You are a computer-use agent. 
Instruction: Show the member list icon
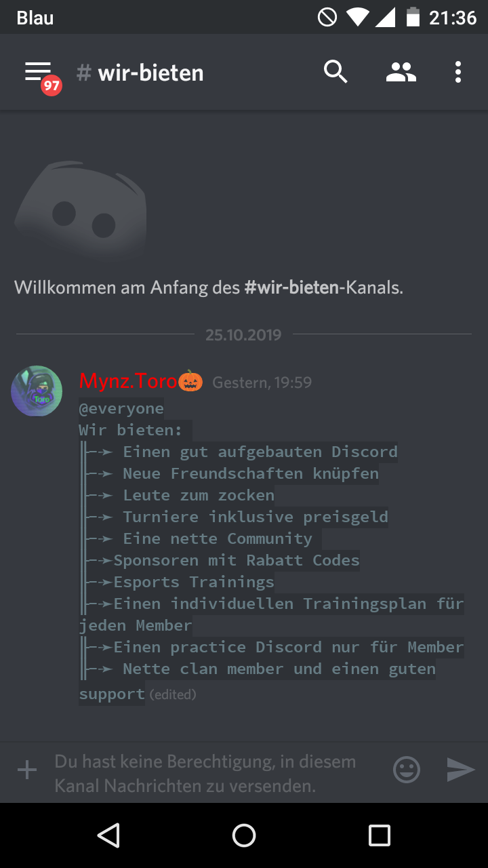click(x=401, y=72)
